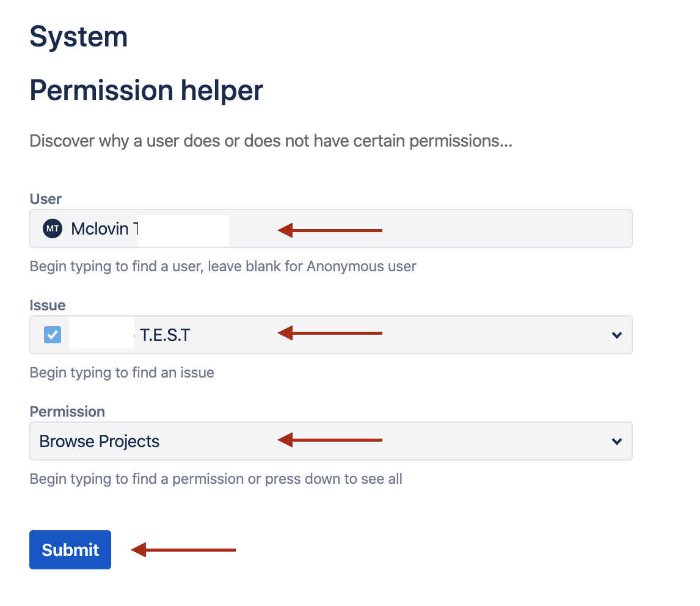Click the System heading

point(79,37)
